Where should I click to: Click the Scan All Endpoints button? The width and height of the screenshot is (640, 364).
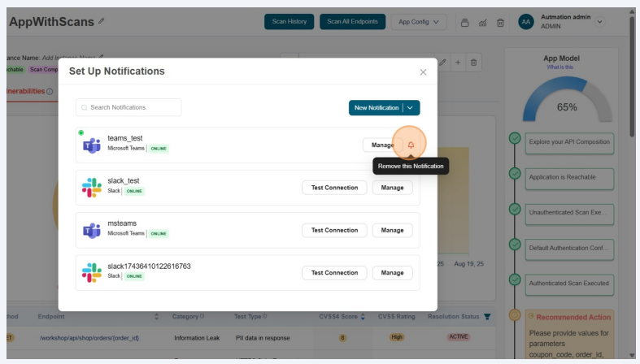pyautogui.click(x=352, y=22)
